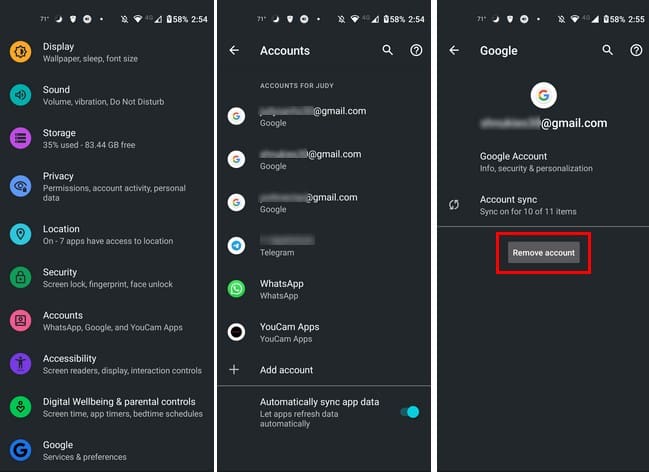Tap the Accessibility icon
Screen dimensions: 649x472
20,364
